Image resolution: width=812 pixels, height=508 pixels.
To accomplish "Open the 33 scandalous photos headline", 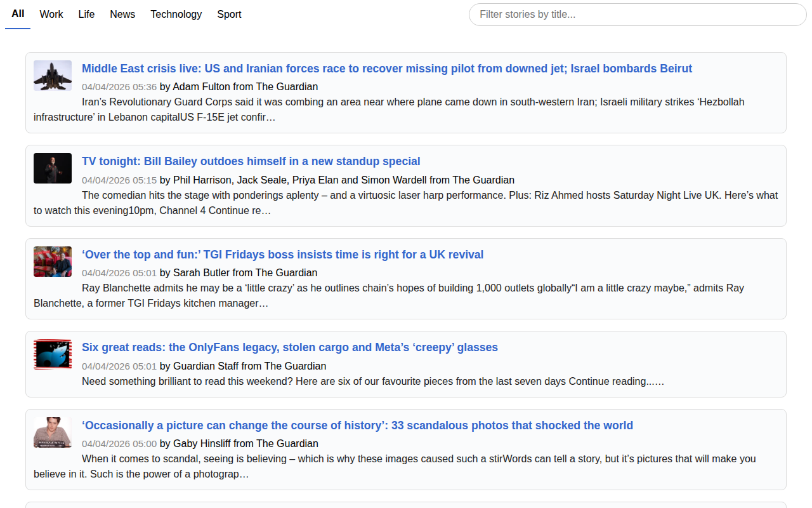I will click(357, 425).
